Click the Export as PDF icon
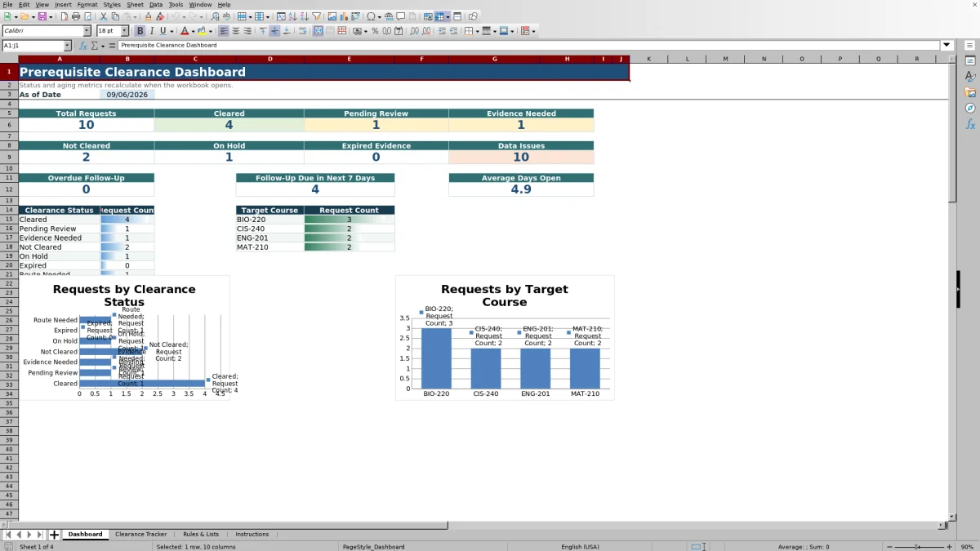 point(65,16)
